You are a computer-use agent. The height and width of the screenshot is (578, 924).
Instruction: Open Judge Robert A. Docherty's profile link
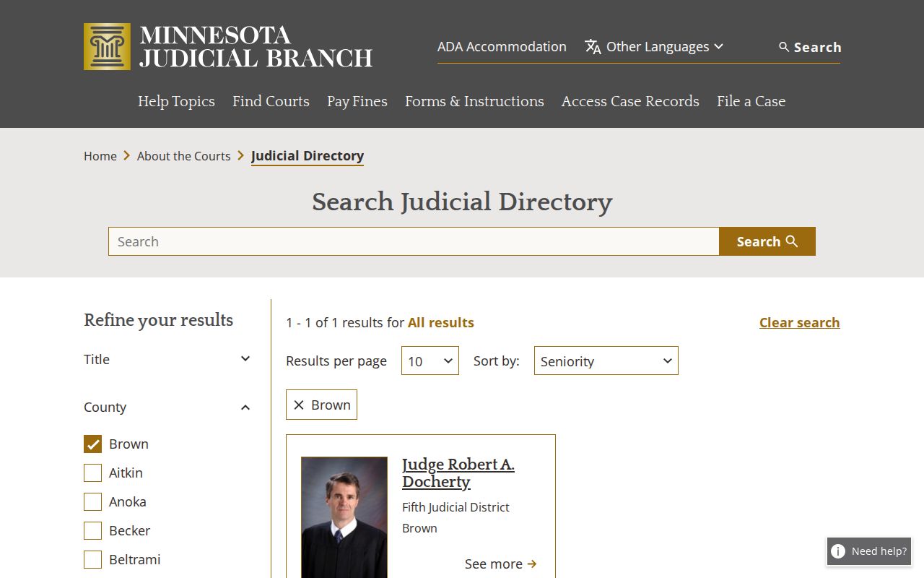click(458, 473)
